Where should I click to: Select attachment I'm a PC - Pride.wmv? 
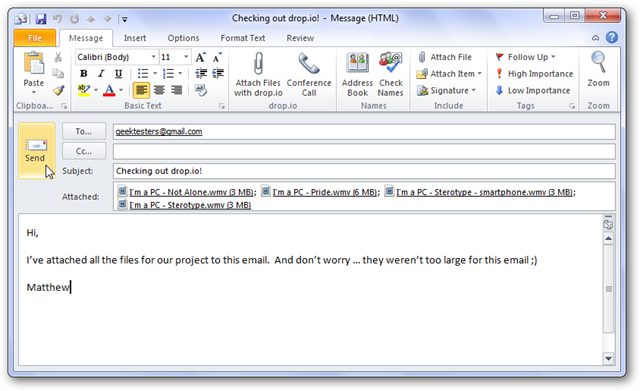tap(320, 192)
